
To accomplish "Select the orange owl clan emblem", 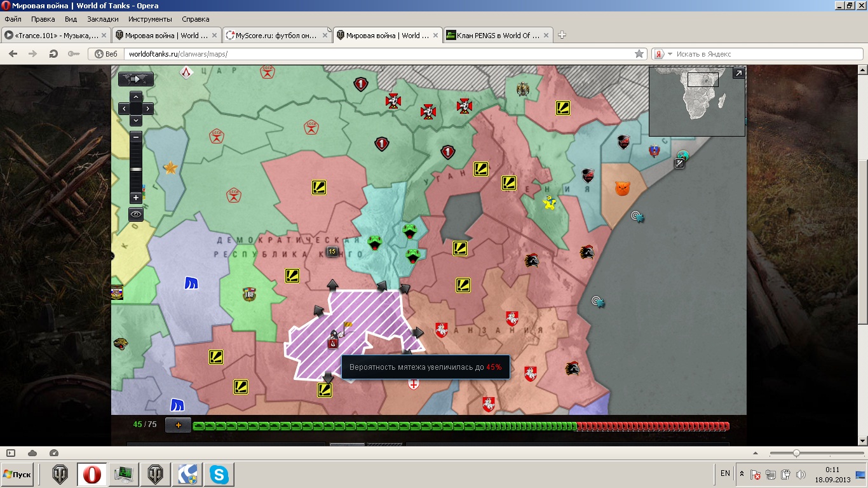I will (x=622, y=188).
